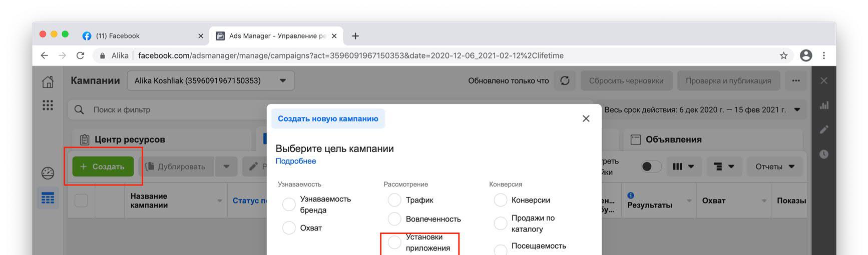
Task: Click the refresh icon beside Обновлено только что
Action: pyautogui.click(x=565, y=80)
